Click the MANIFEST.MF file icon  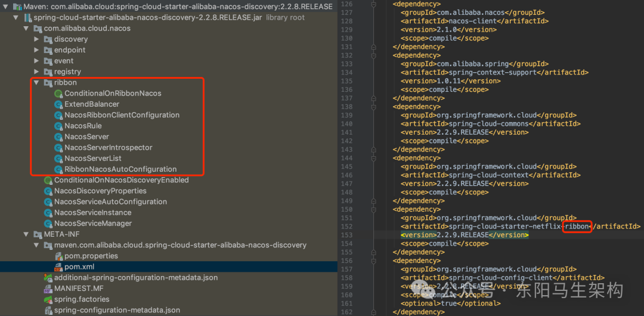pyautogui.click(x=48, y=289)
